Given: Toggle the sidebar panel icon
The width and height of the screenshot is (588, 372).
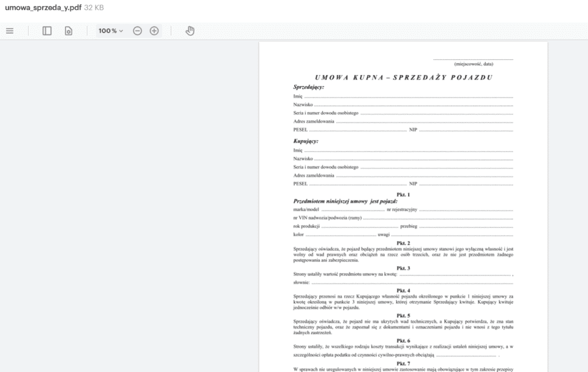Looking at the screenshot, I should tap(47, 31).
